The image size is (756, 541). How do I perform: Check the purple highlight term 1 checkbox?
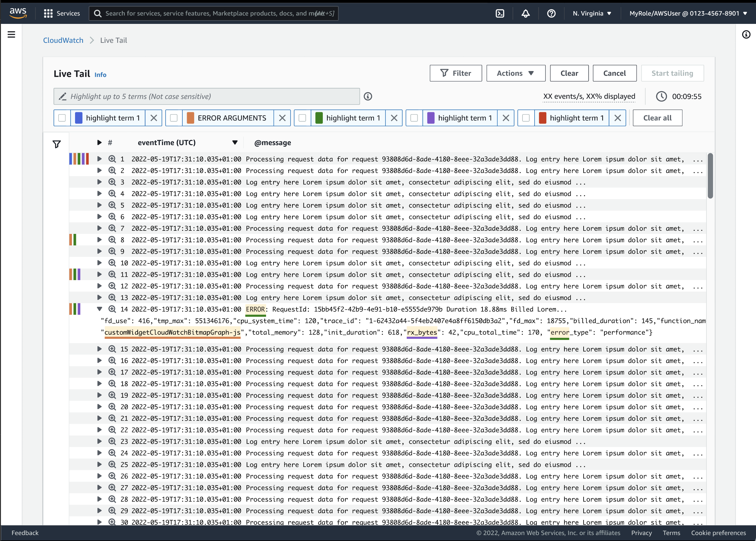tap(414, 118)
